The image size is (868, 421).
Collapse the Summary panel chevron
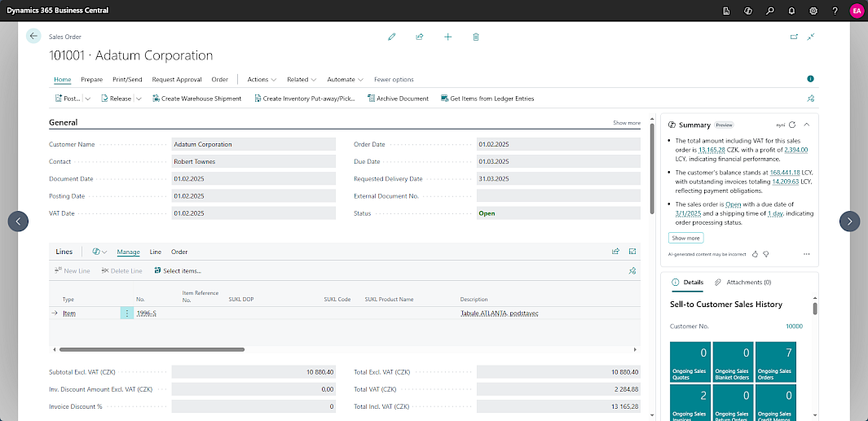[806, 125]
